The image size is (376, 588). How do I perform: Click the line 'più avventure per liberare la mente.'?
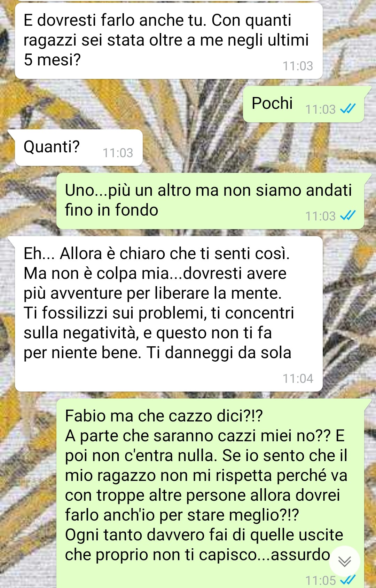coord(152,293)
